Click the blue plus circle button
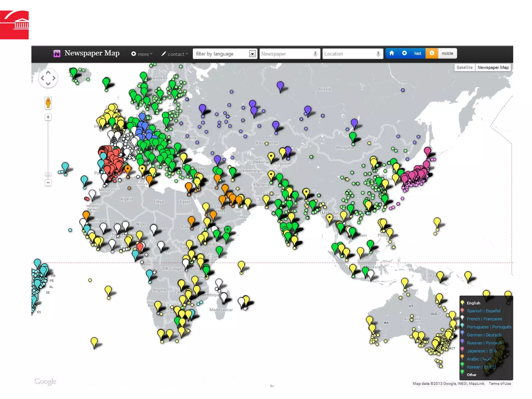Viewport: 532px width, 399px height. [404, 54]
